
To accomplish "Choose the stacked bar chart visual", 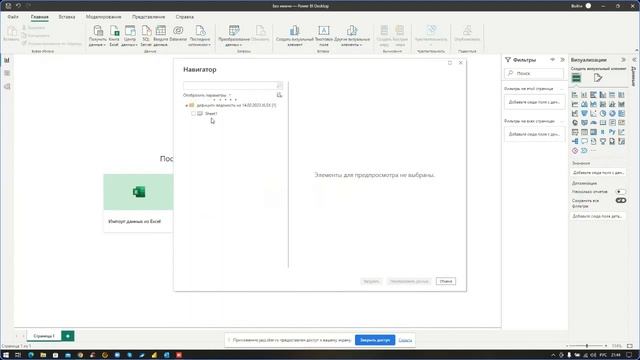I will pyautogui.click(x=575, y=95).
